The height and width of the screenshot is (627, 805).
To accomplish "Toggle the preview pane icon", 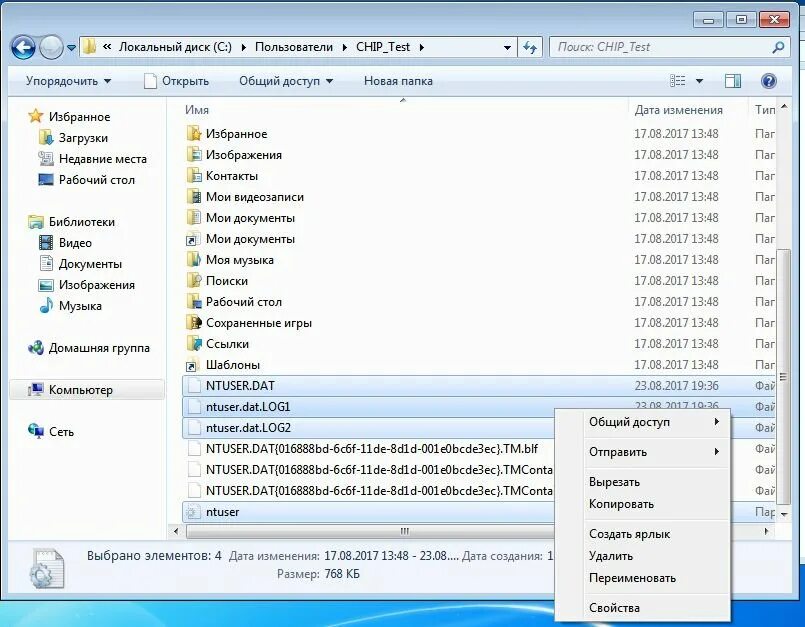I will 733,81.
